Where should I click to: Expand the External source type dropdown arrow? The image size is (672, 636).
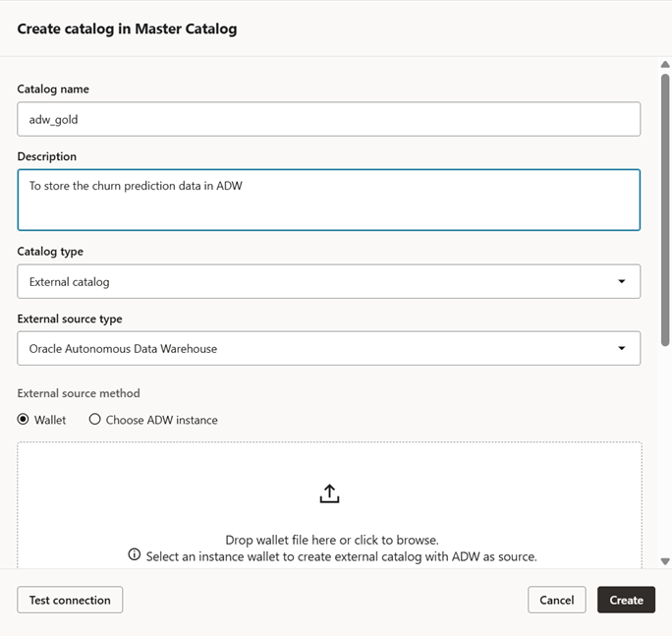click(x=621, y=348)
